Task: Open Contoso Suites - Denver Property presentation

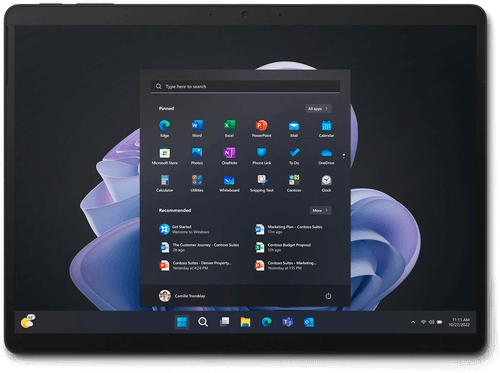Action: tap(195, 265)
